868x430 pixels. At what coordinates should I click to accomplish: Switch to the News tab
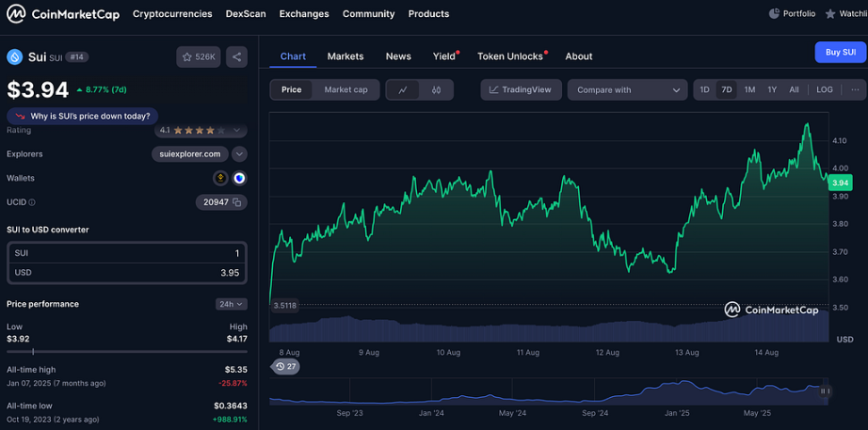tap(398, 56)
